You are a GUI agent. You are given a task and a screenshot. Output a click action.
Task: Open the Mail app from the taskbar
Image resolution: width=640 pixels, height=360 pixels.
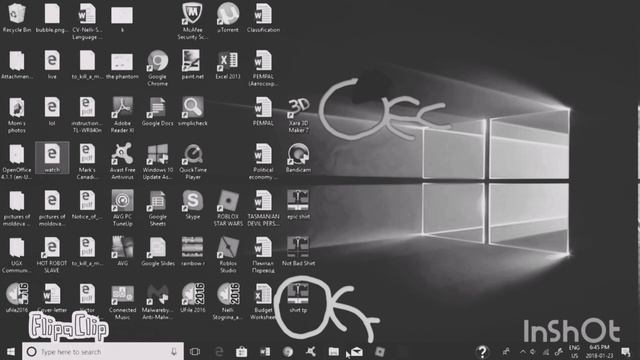(357, 351)
